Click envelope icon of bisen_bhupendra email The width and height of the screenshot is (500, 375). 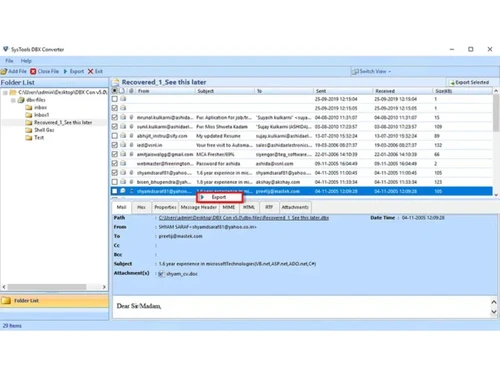(123, 182)
